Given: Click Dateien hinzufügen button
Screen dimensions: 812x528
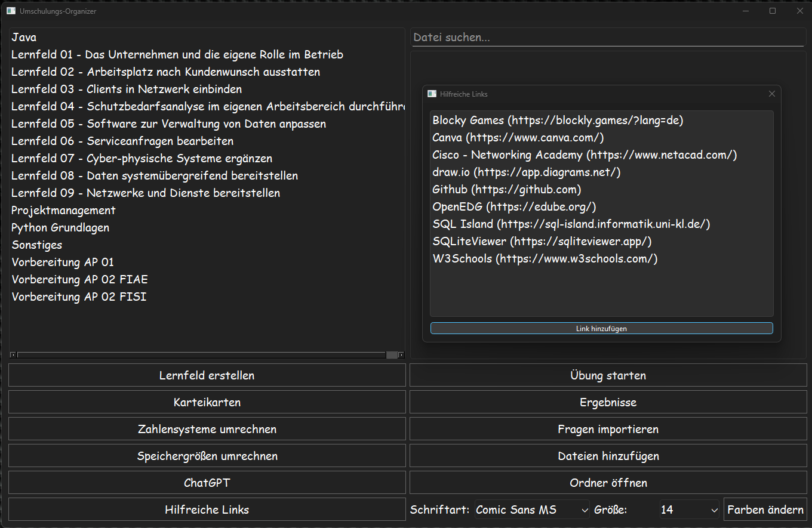Looking at the screenshot, I should 608,456.
